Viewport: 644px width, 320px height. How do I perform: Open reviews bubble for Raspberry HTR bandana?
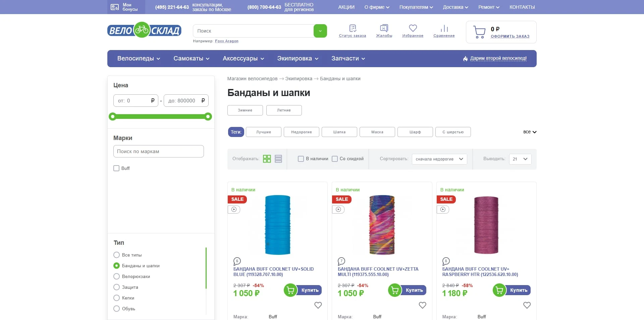(x=446, y=261)
